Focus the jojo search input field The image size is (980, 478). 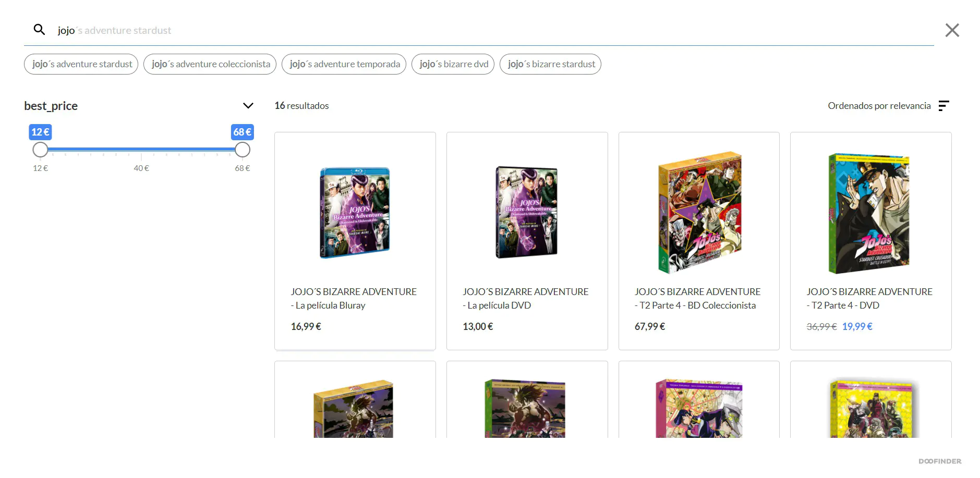click(479, 30)
